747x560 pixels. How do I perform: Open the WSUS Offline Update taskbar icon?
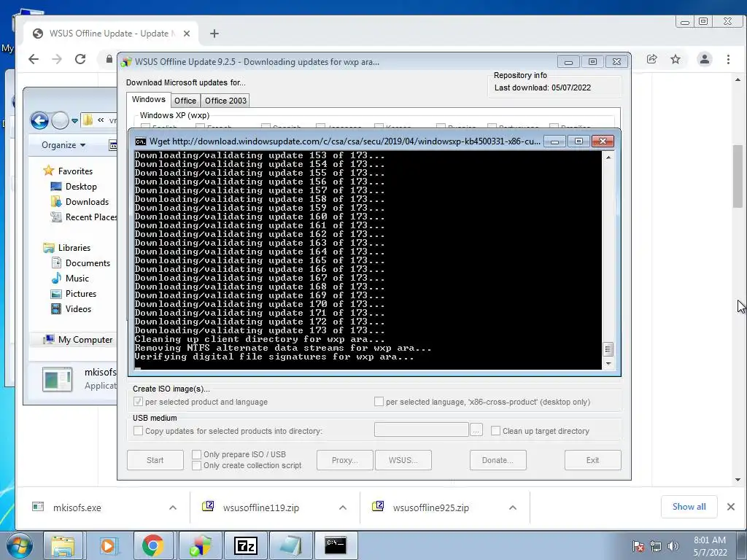click(201, 545)
